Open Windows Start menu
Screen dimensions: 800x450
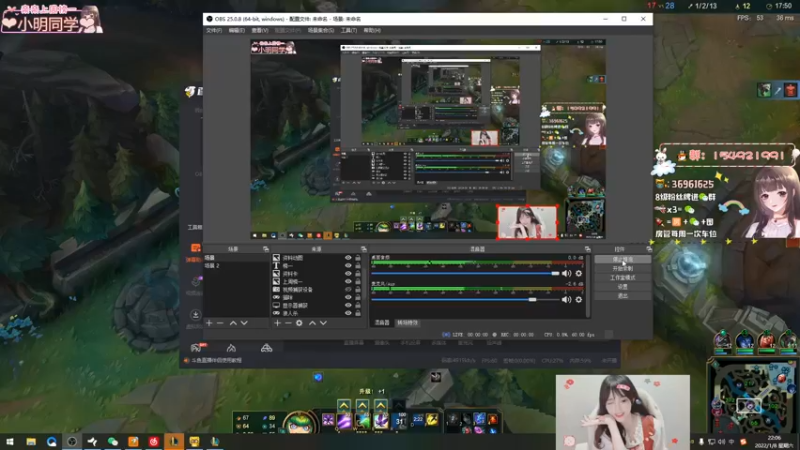coord(10,441)
